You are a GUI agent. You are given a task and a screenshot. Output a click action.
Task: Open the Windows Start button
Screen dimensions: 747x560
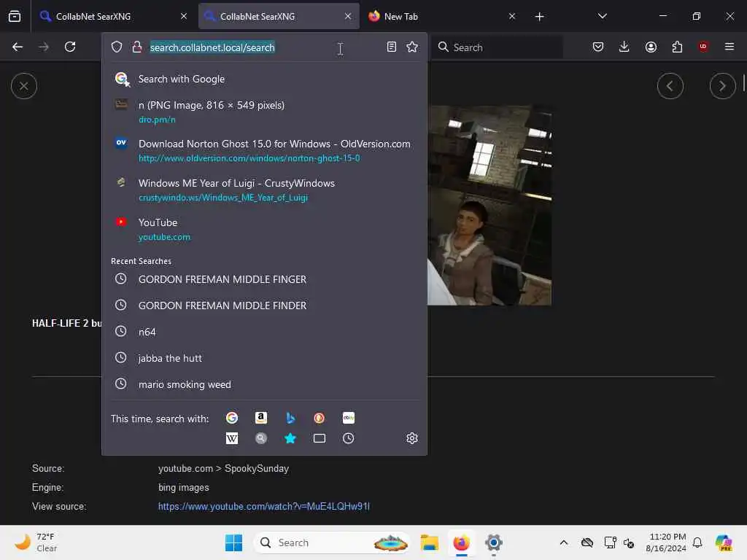click(233, 542)
